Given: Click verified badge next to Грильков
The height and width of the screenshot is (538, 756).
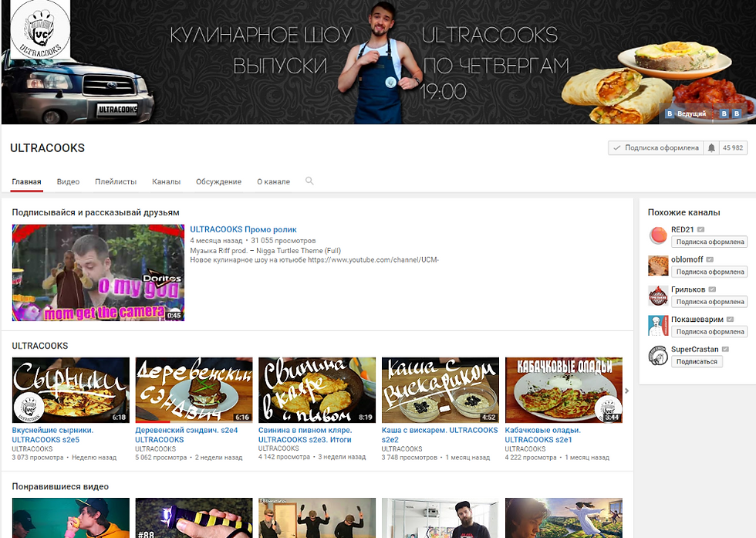Looking at the screenshot, I should (712, 289).
